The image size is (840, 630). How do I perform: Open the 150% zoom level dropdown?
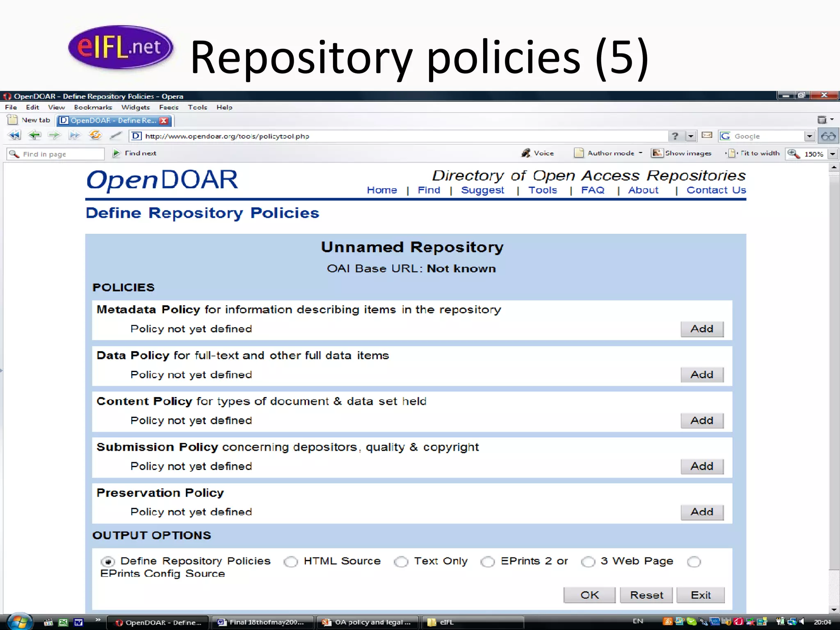pyautogui.click(x=833, y=154)
